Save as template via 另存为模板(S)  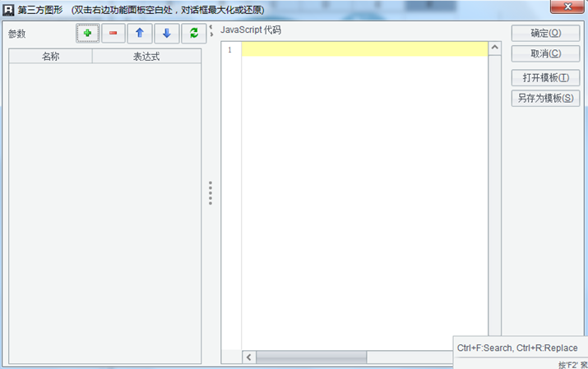click(x=545, y=98)
